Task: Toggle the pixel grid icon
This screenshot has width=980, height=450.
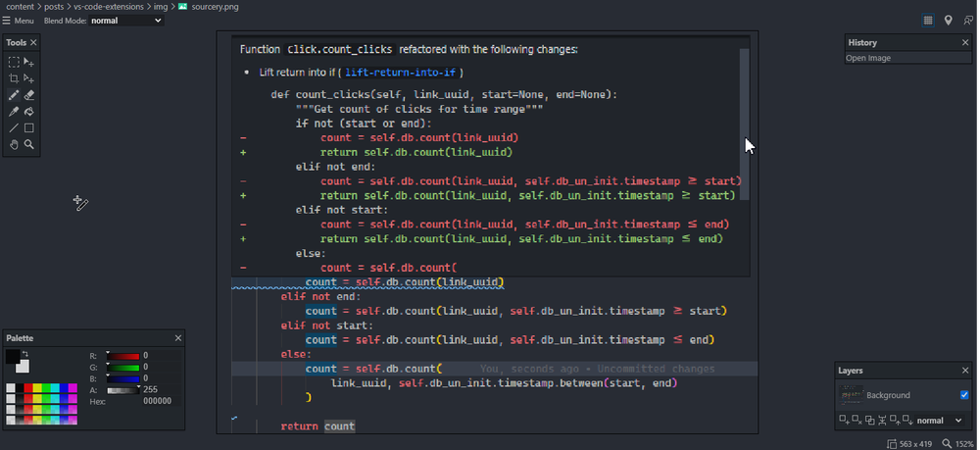Action: tap(928, 21)
